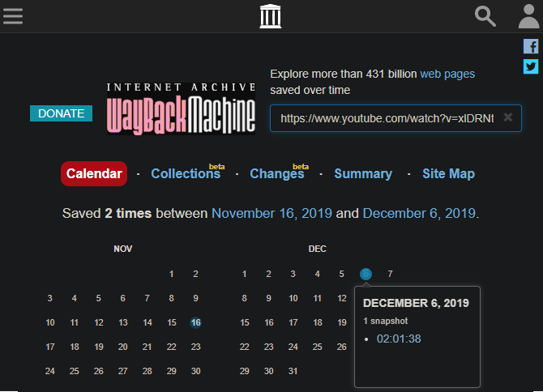Click the November 16, 2019 link
The height and width of the screenshot is (392, 543).
[x=272, y=214]
